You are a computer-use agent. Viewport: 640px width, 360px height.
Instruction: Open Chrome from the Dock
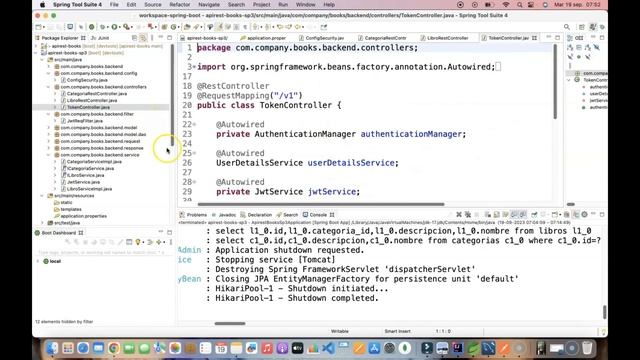click(x=114, y=348)
